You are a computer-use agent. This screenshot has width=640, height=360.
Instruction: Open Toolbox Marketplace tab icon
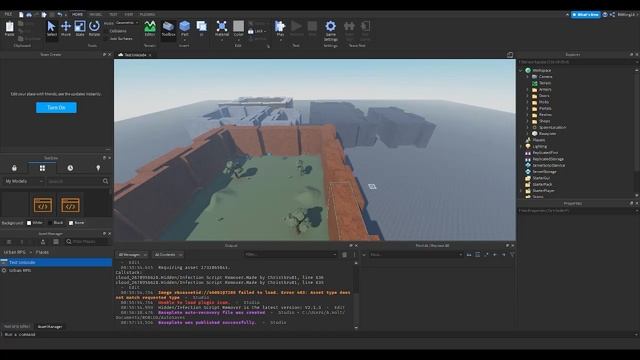point(14,168)
